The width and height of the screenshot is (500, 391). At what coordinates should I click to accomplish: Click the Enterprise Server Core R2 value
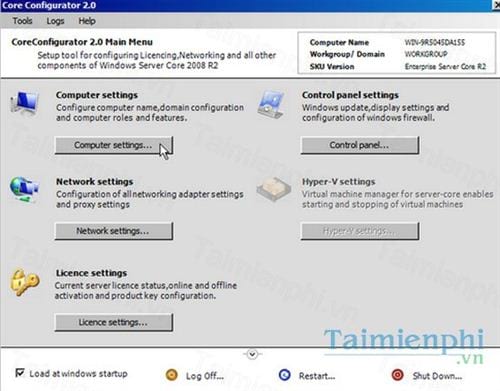(x=445, y=66)
